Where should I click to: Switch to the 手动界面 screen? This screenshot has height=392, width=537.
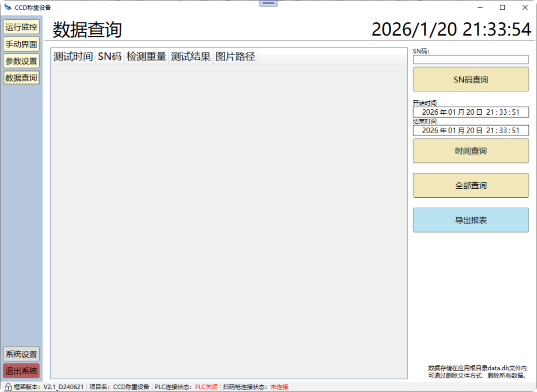coord(21,44)
